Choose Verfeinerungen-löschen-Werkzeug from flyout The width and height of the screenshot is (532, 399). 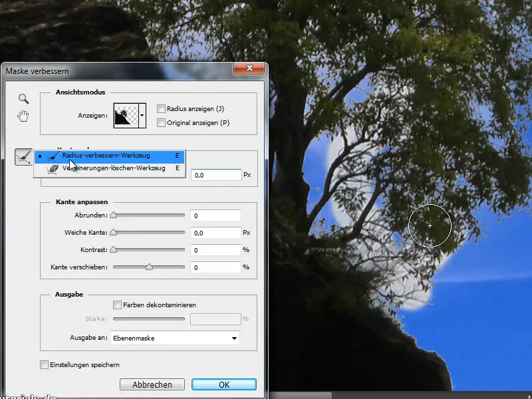coord(109,168)
